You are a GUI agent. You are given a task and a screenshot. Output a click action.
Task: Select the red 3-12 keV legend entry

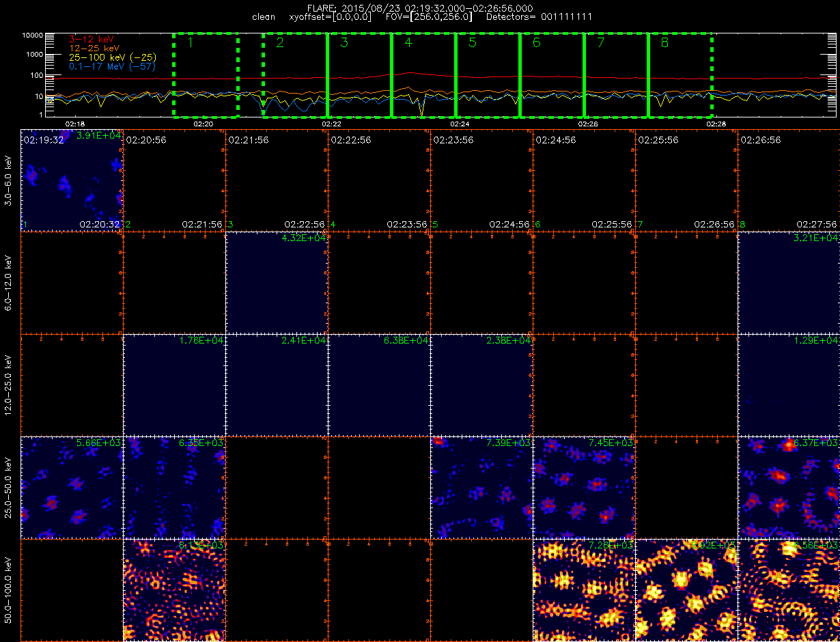[93, 40]
